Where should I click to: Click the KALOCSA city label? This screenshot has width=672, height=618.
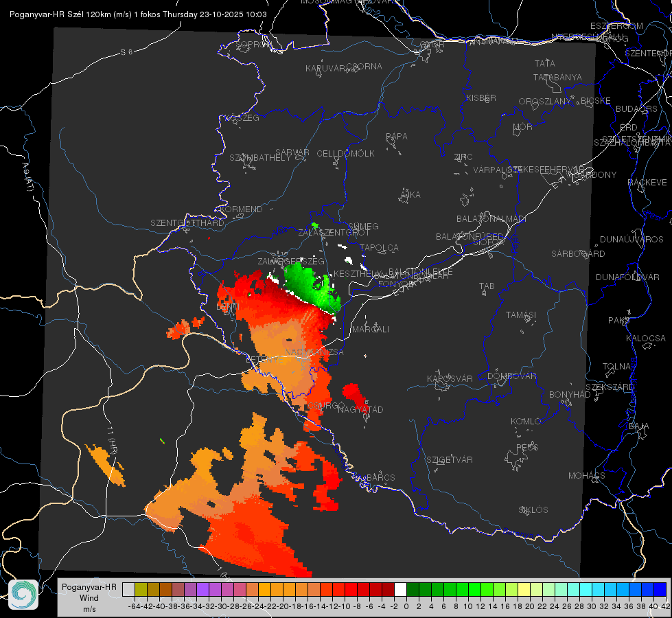pyautogui.click(x=646, y=339)
